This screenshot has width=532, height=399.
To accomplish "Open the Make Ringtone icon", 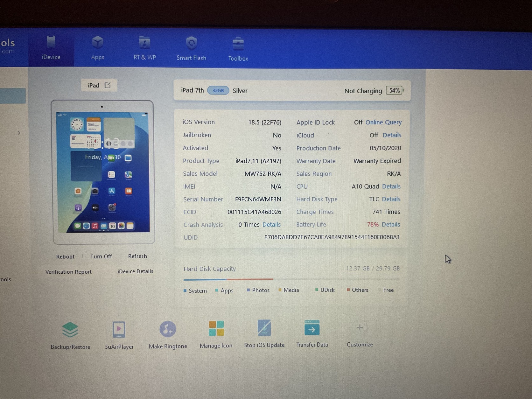I will (168, 329).
